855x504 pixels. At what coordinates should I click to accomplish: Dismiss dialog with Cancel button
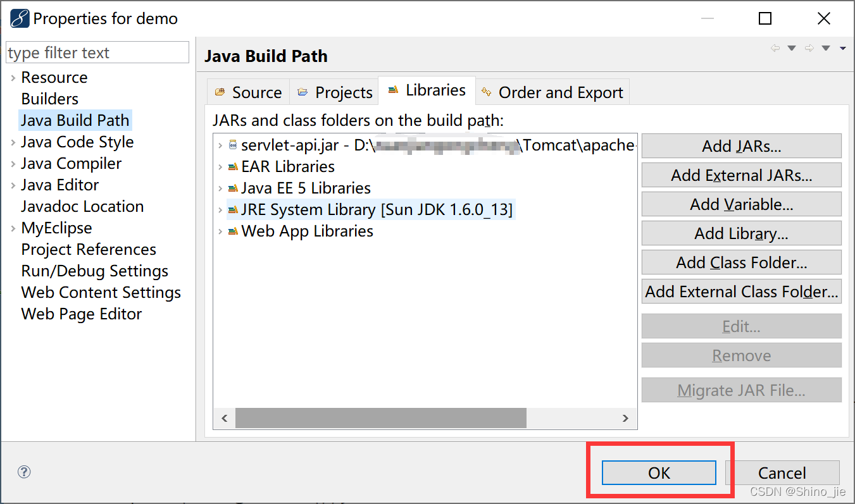[782, 473]
